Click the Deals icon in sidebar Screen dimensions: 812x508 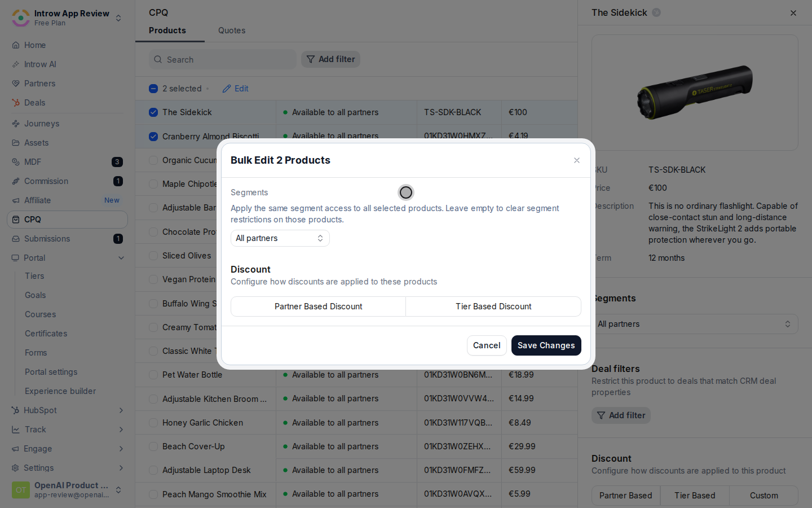coord(16,103)
